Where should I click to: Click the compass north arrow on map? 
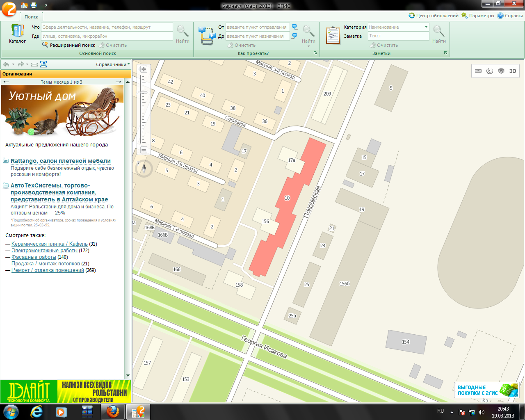click(x=144, y=168)
